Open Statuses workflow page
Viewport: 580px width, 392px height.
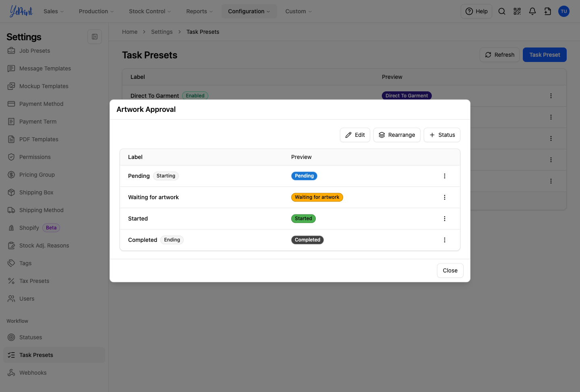54,337
